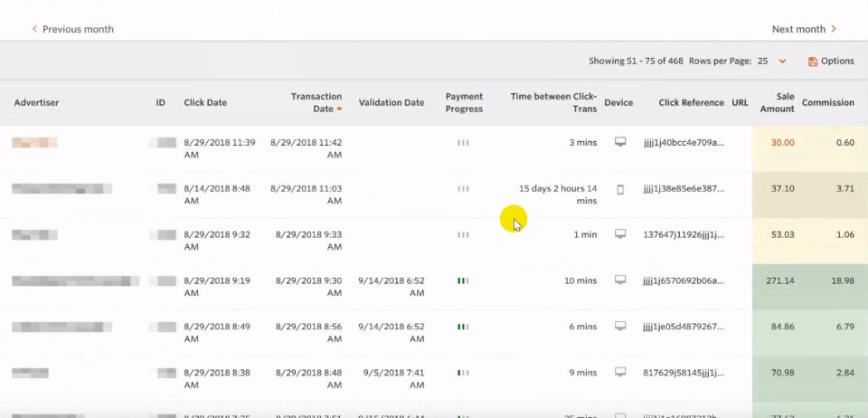Click payment progress bars in 37.10 row

click(x=463, y=189)
